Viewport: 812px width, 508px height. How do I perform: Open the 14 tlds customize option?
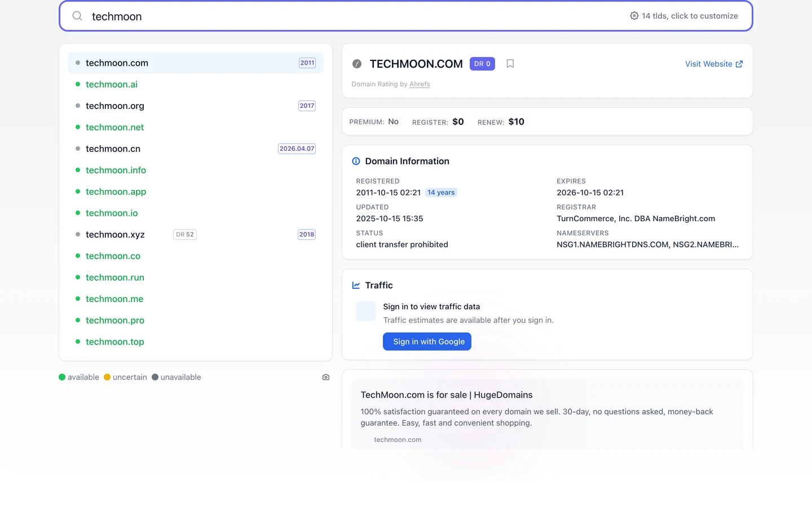pyautogui.click(x=684, y=16)
